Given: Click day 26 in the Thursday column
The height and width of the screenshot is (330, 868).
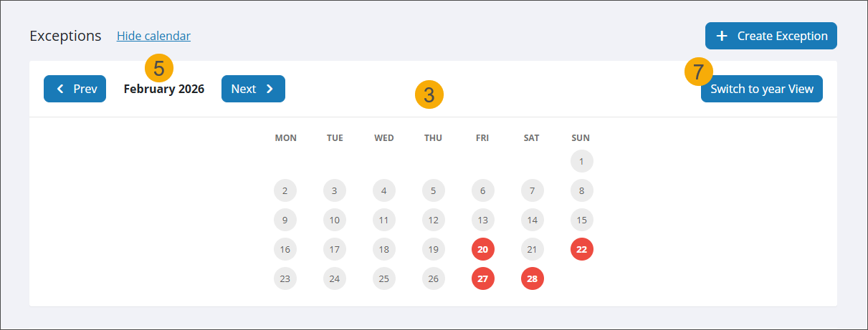Looking at the screenshot, I should tap(433, 278).
